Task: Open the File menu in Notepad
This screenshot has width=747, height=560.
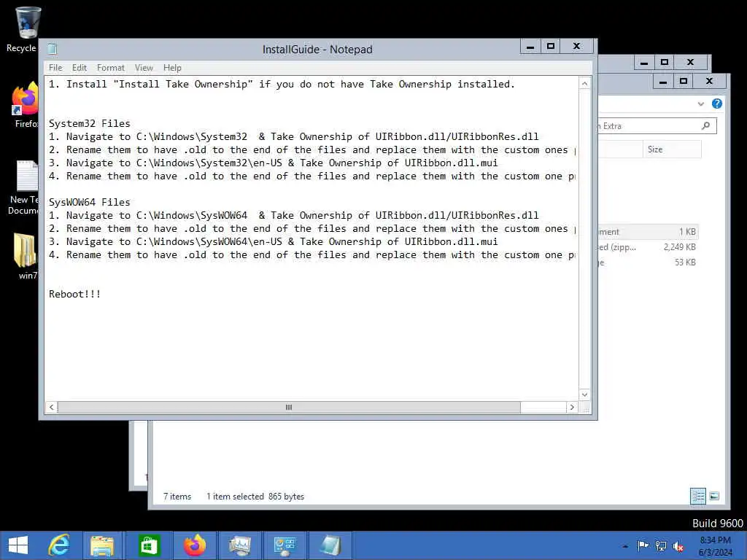Action: (x=55, y=68)
